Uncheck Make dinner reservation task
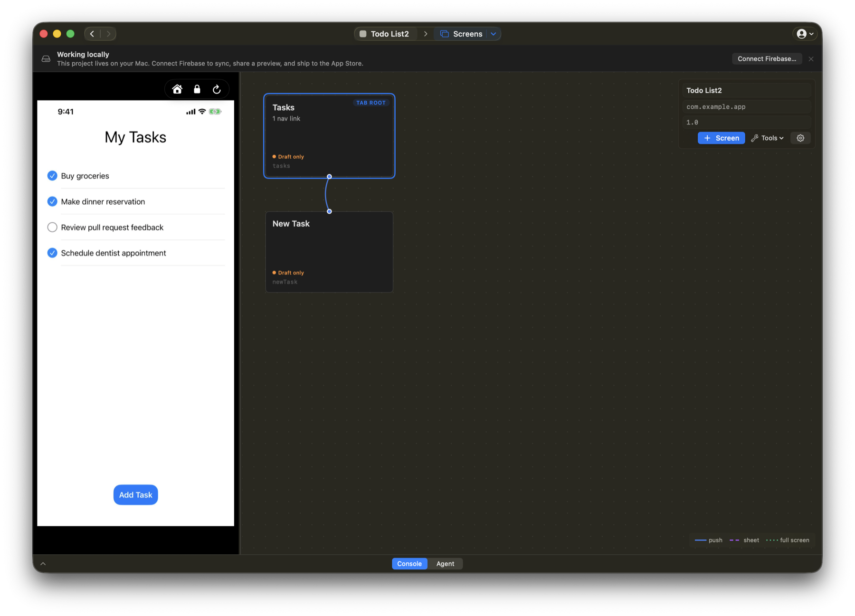This screenshot has height=616, width=855. coord(52,201)
